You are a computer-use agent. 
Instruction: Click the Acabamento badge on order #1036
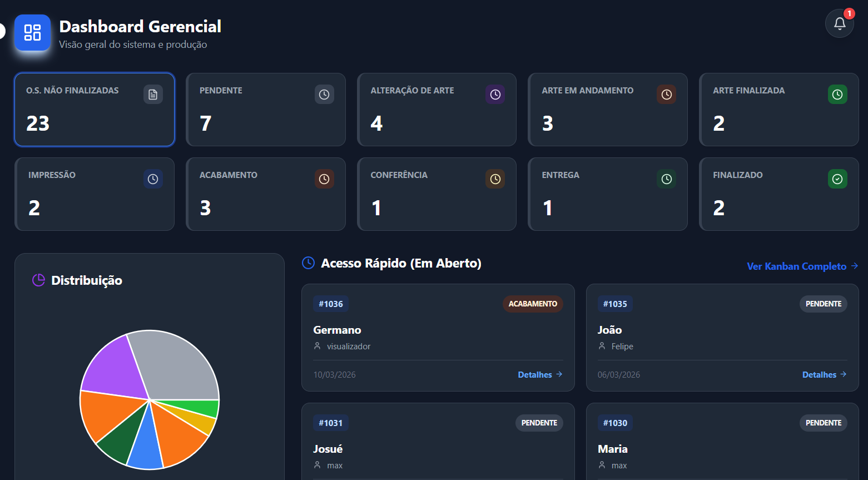532,304
